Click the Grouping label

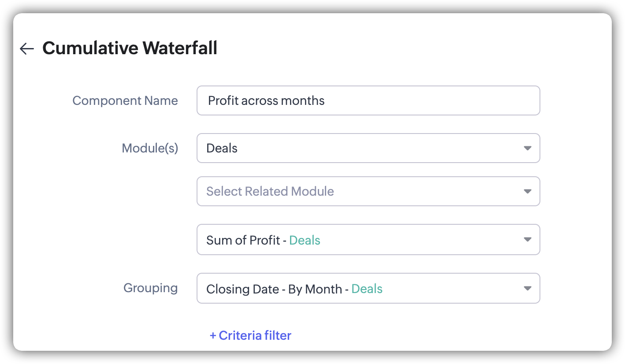(x=150, y=288)
